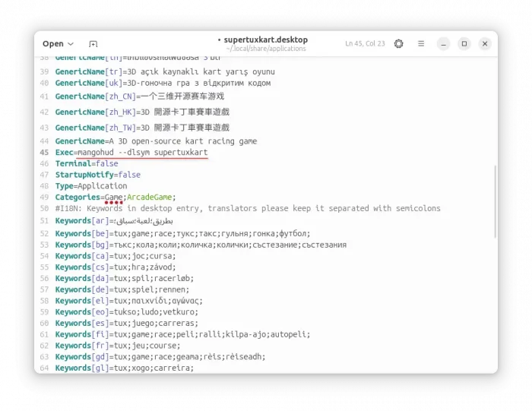
Task: Click the Keywords[es]=tux;juego;carreras; line
Action: pyautogui.click(x=127, y=324)
